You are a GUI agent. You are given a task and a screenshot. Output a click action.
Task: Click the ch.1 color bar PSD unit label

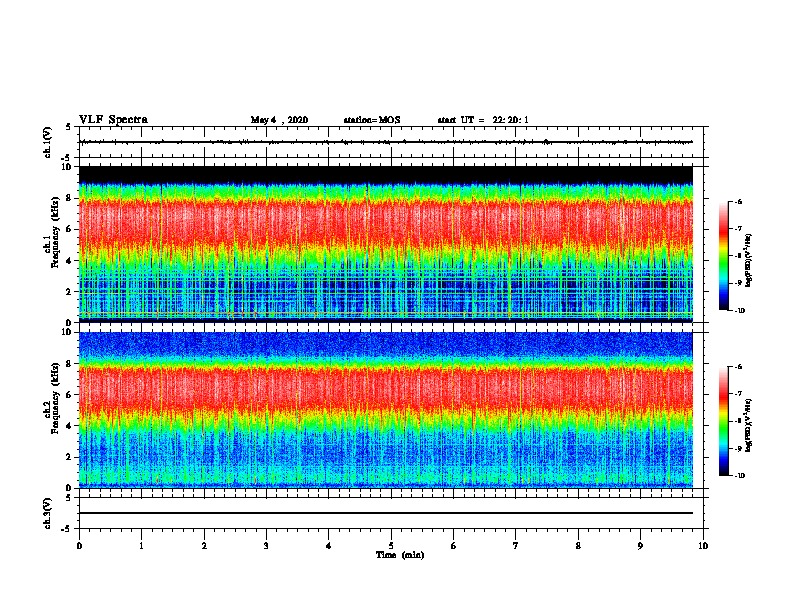(x=749, y=261)
